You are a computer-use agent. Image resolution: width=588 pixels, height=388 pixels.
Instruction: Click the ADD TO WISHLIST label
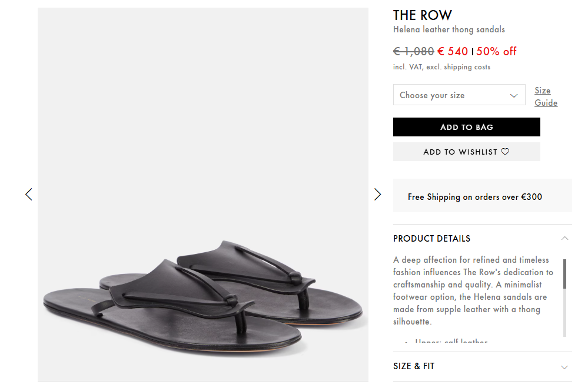coord(460,152)
